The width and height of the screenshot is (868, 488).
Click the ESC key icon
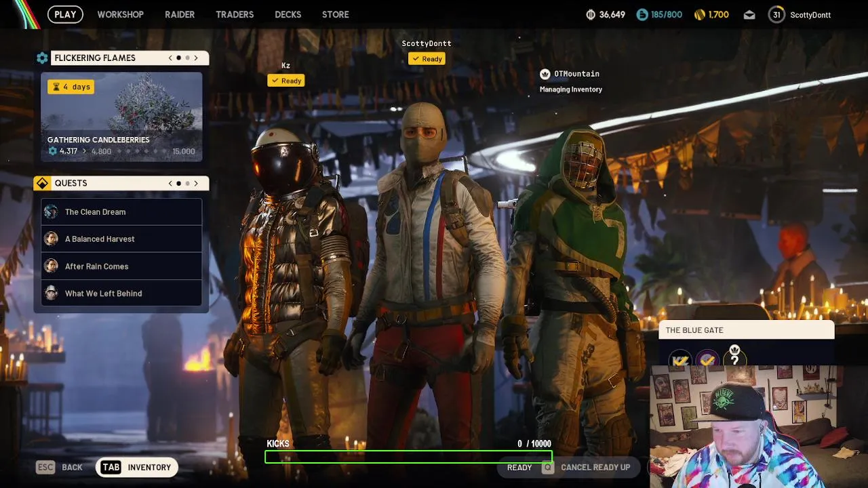click(45, 467)
